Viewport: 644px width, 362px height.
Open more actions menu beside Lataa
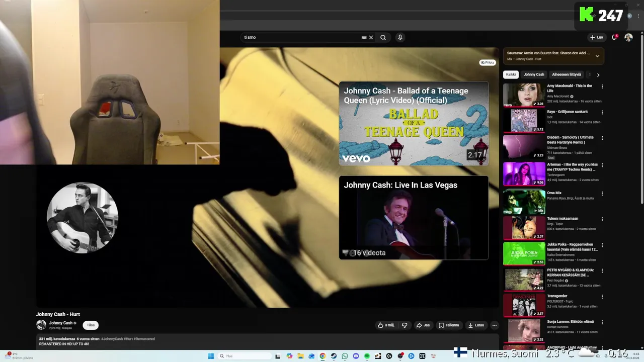tap(495, 325)
